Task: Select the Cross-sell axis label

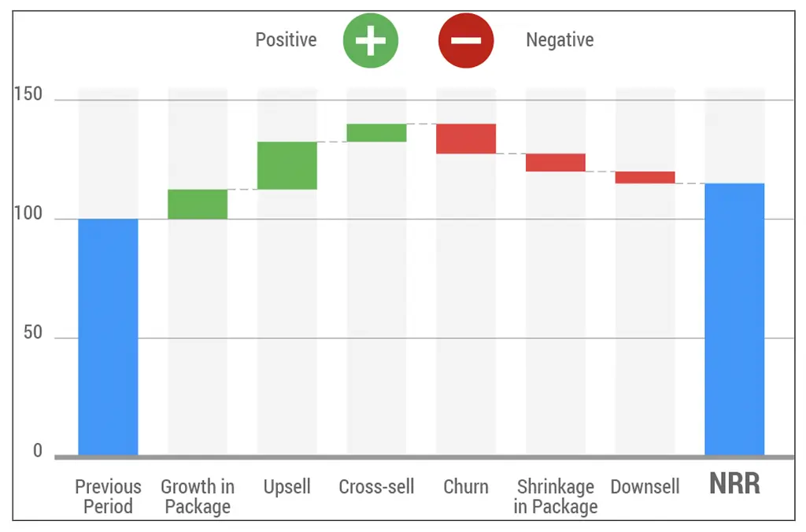Action: (x=376, y=486)
